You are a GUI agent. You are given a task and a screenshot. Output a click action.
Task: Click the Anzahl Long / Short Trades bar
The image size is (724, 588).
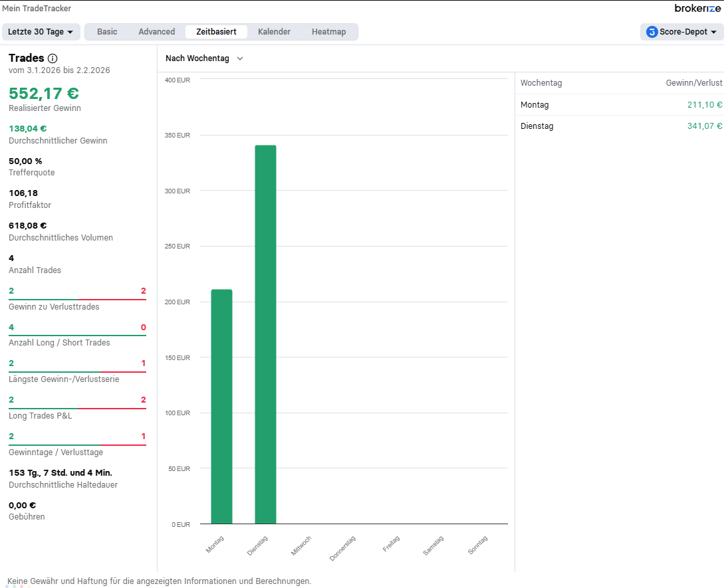coord(77,336)
